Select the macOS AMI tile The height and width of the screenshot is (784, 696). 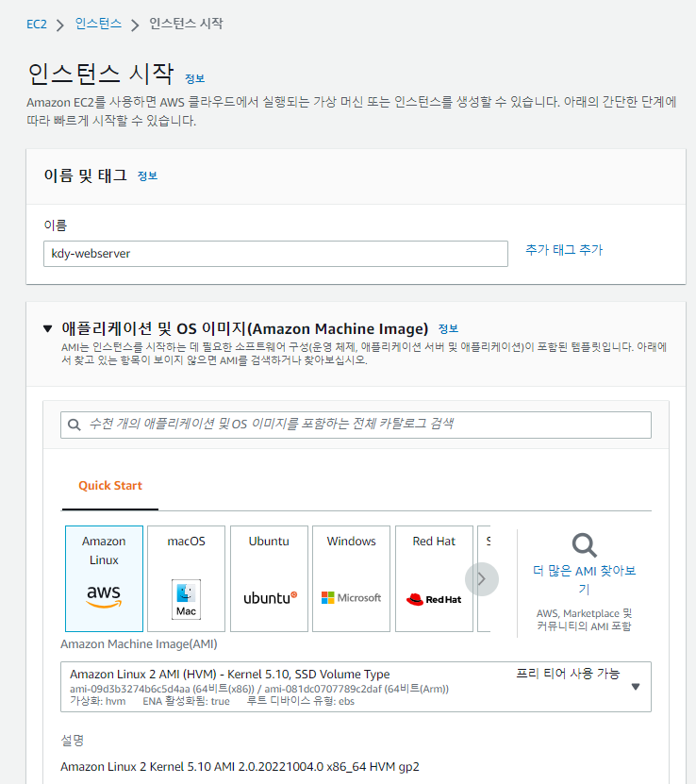coord(187,578)
